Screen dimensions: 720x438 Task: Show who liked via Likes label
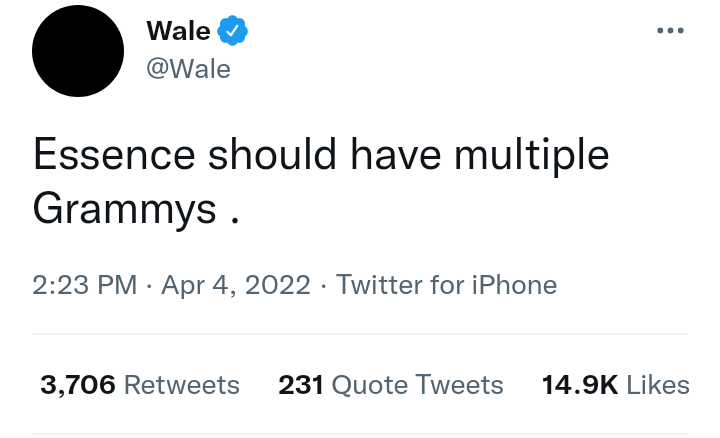click(658, 385)
